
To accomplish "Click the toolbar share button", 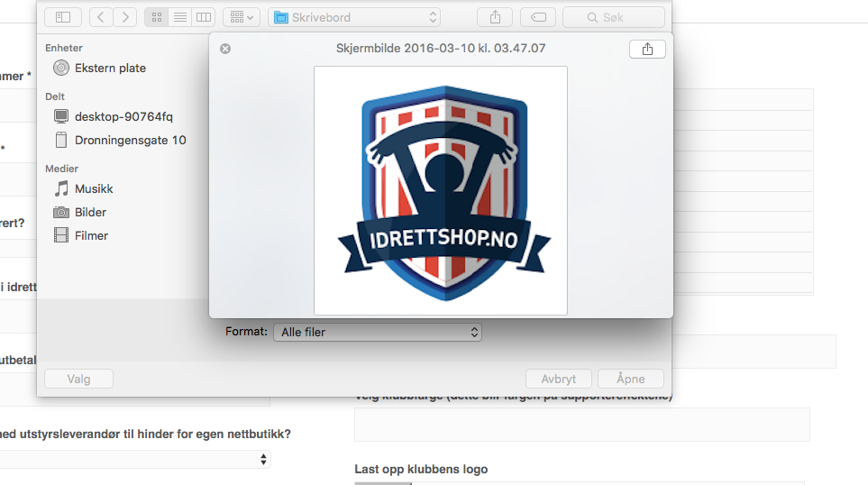I will click(495, 17).
